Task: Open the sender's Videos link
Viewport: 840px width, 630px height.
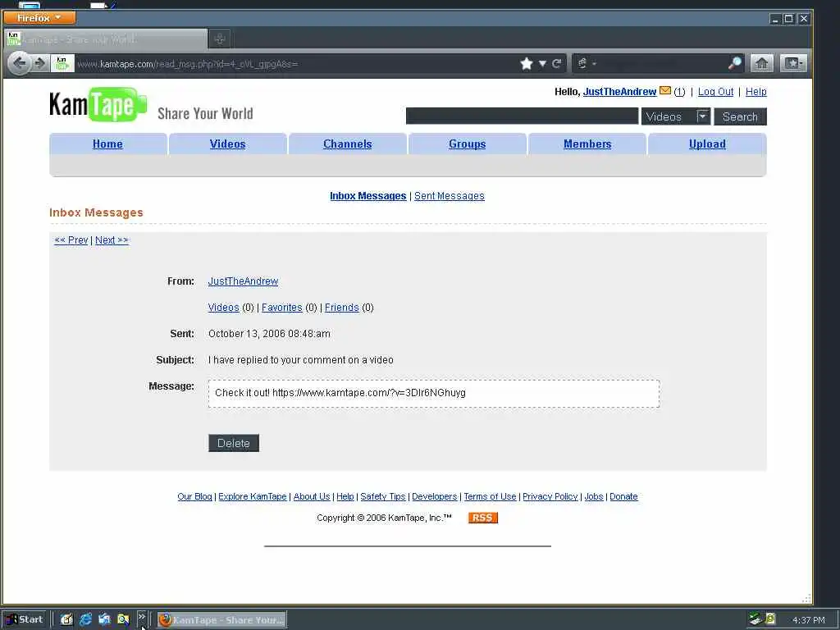Action: click(223, 308)
